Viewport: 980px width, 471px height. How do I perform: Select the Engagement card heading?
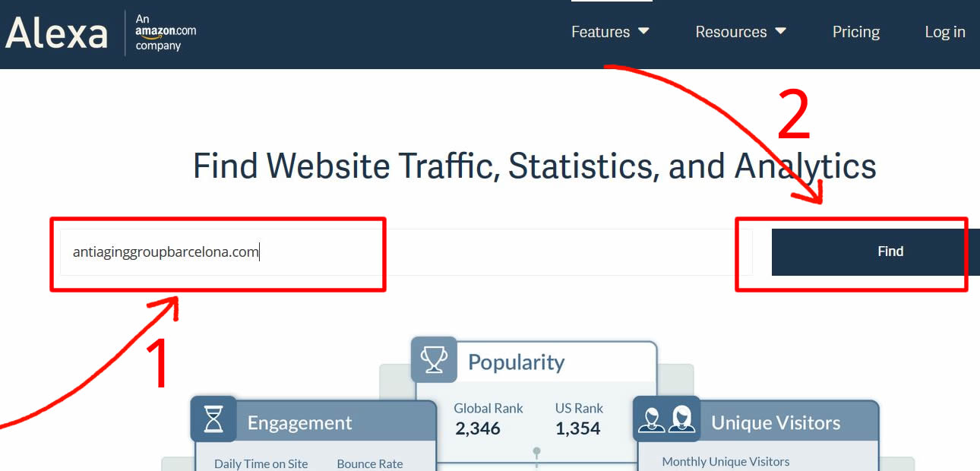[299, 423]
